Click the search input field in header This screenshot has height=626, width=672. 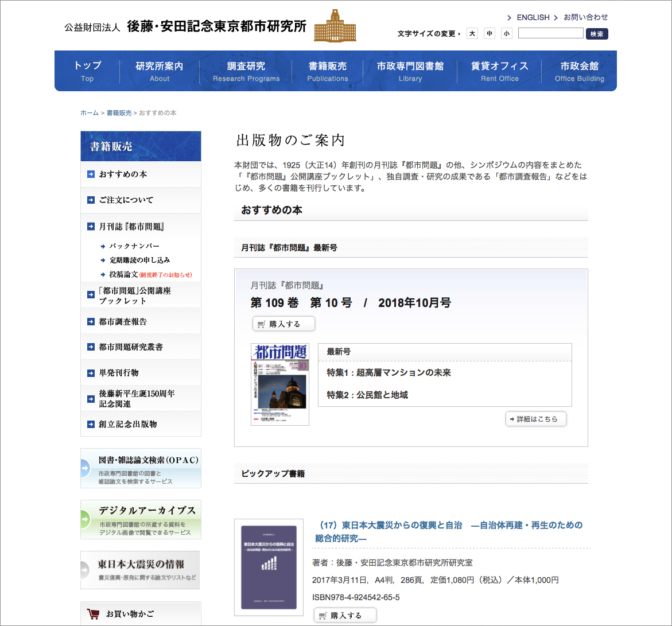click(550, 34)
